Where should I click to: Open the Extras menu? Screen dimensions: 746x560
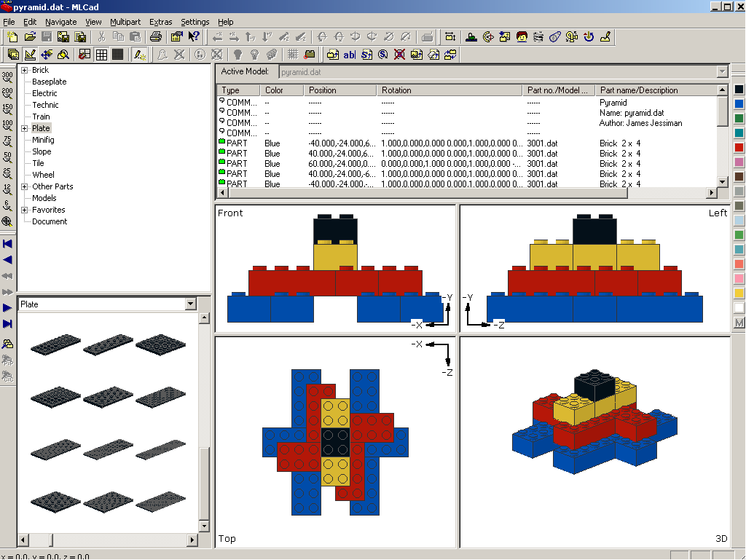(160, 22)
